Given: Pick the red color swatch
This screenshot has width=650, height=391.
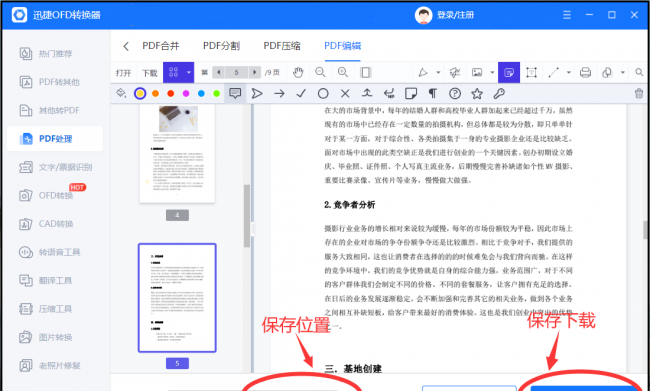Looking at the screenshot, I should tap(170, 94).
